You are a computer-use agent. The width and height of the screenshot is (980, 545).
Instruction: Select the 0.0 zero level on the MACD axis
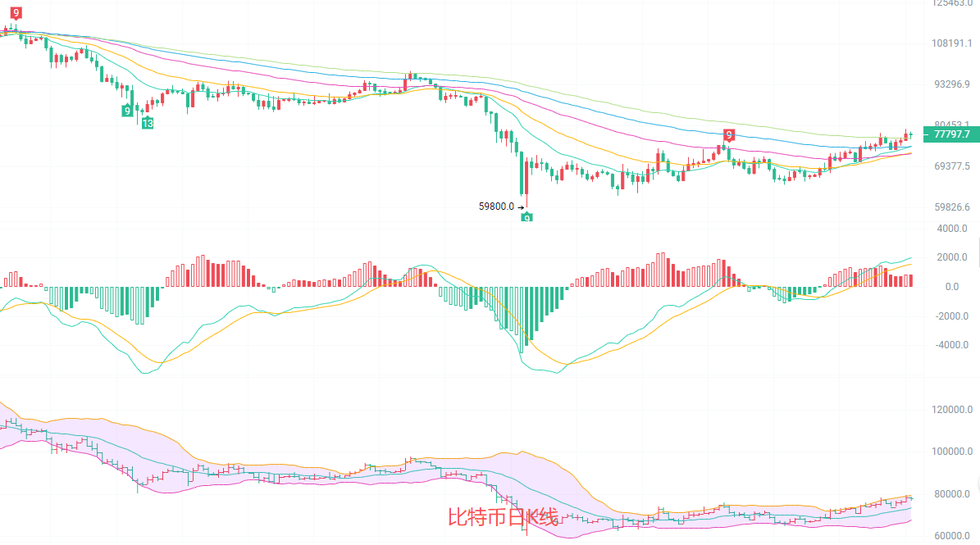point(951,287)
